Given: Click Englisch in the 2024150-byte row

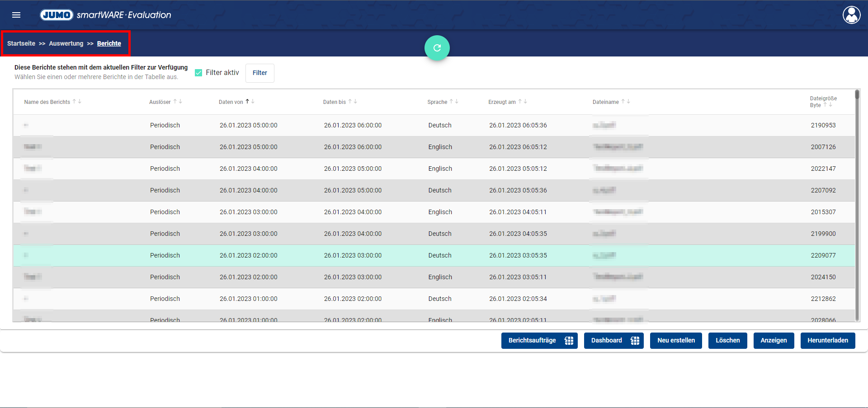Looking at the screenshot, I should coord(440,277).
